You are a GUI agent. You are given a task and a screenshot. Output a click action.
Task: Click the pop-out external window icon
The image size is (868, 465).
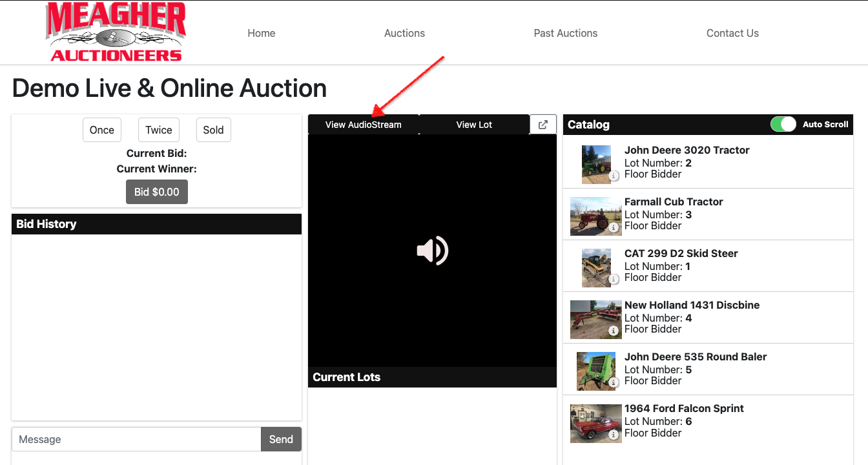point(543,125)
